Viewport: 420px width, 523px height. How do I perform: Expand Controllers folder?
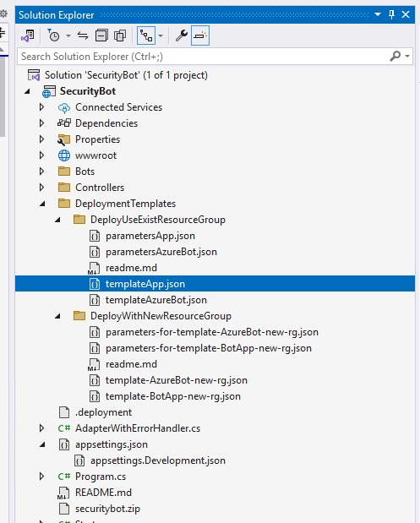coord(41,187)
